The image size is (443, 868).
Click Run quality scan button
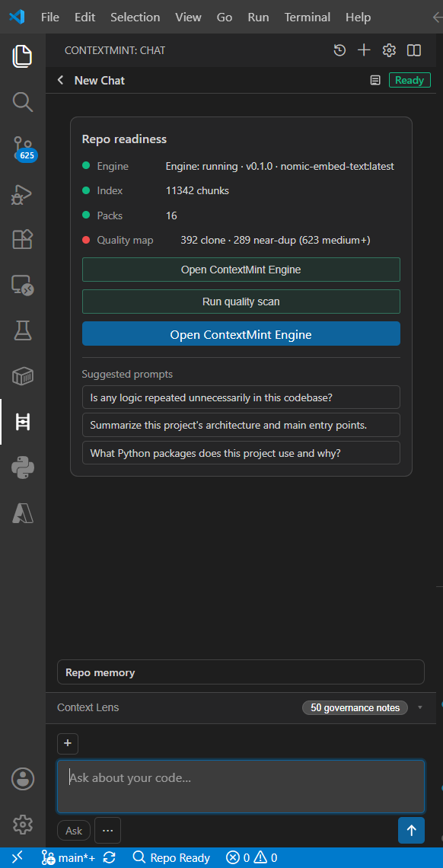241,302
